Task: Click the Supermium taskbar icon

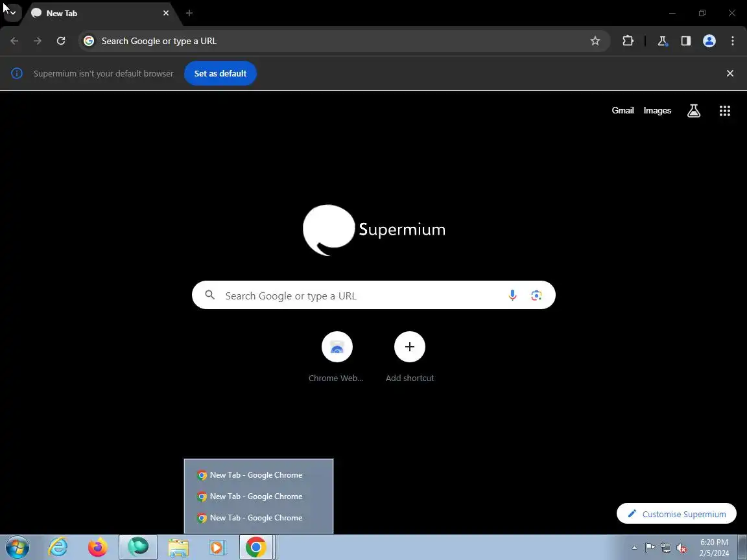Action: tap(138, 548)
